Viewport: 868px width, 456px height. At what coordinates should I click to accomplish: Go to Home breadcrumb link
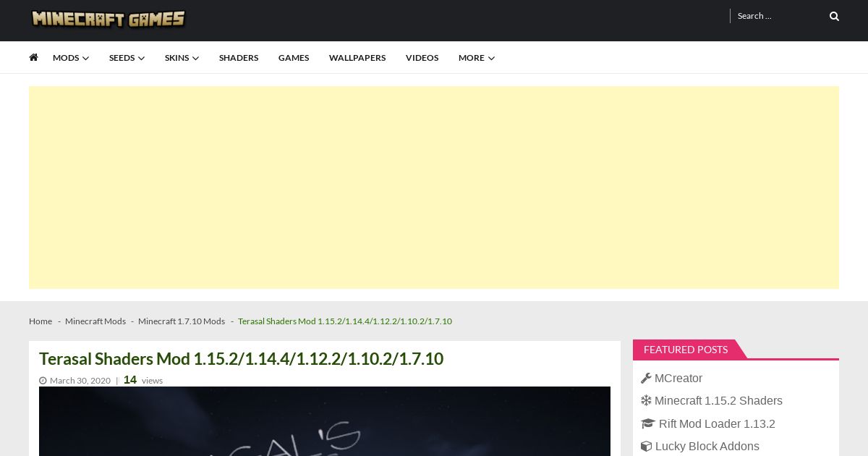pyautogui.click(x=41, y=321)
